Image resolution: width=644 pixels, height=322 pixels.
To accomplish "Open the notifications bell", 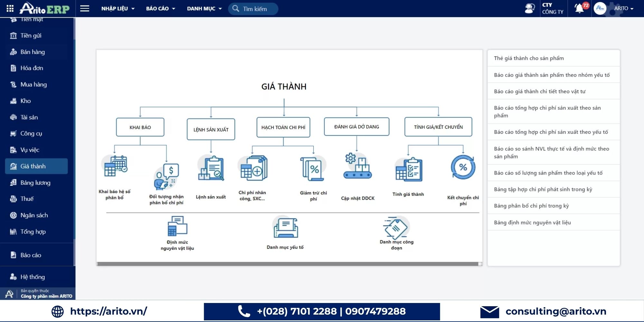I will pyautogui.click(x=579, y=8).
